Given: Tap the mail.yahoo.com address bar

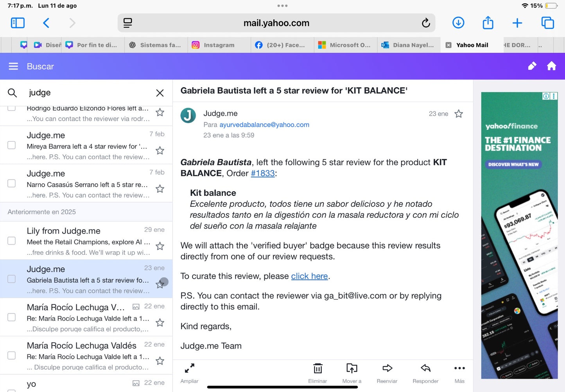Looking at the screenshot, I should coord(276,23).
